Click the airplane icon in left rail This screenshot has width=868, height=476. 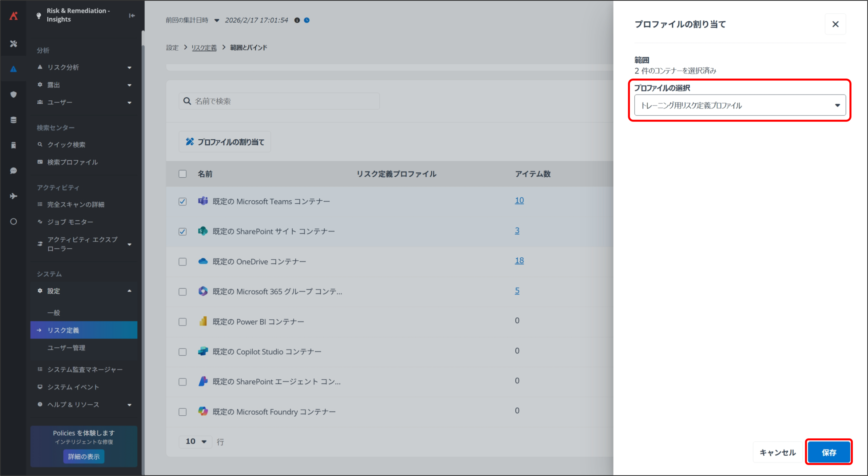(14, 196)
